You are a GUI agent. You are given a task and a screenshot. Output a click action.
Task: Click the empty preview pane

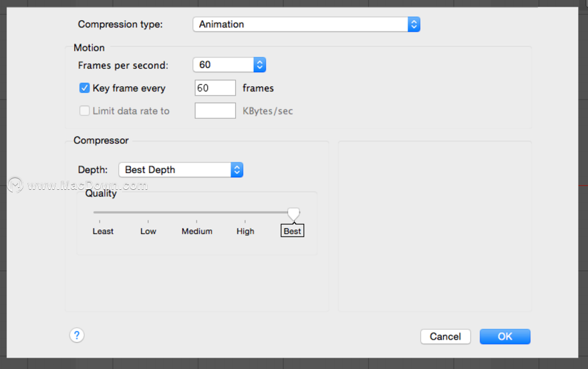pos(435,226)
